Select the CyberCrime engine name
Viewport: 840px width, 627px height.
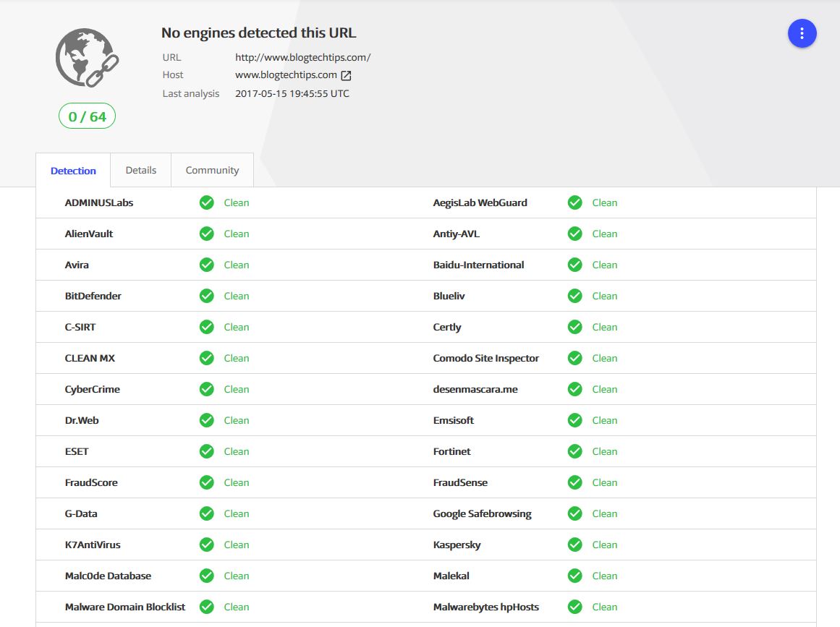tap(92, 389)
